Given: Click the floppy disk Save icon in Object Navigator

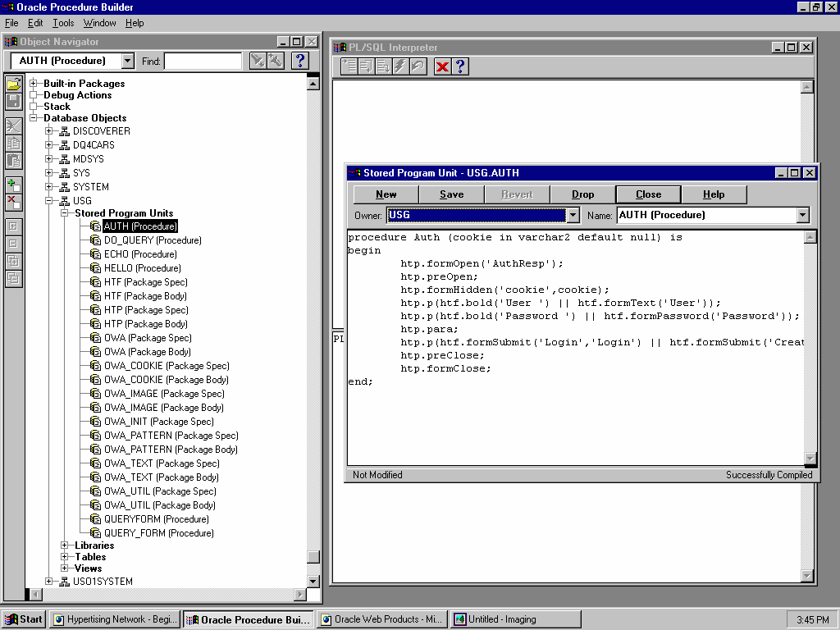Looking at the screenshot, I should click(x=13, y=101).
